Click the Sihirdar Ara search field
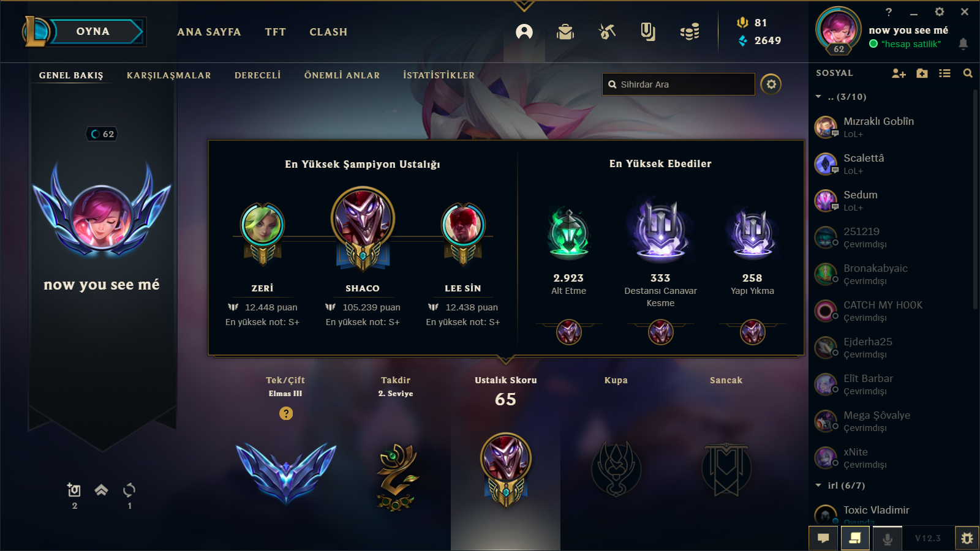Viewport: 980px width, 551px height. click(x=679, y=84)
